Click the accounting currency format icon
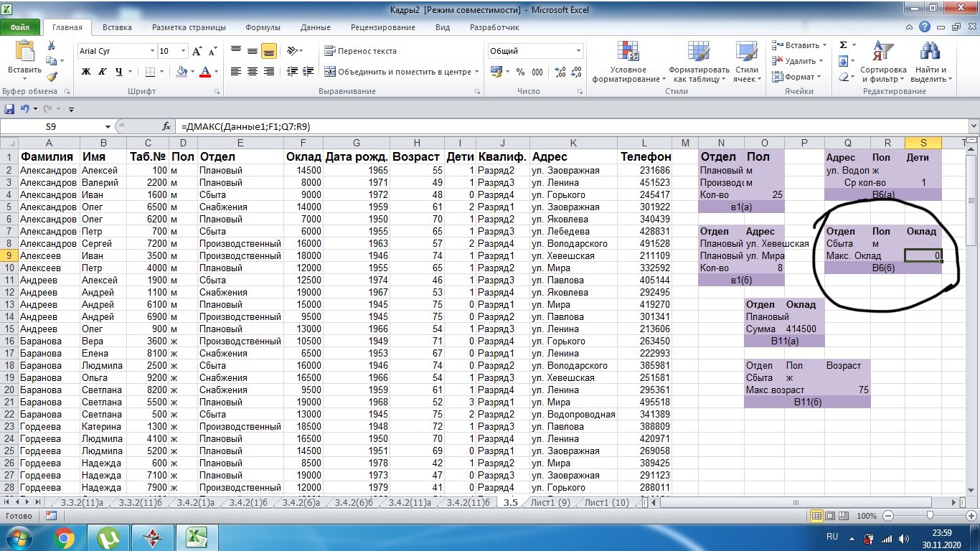980x551 pixels. click(x=496, y=72)
